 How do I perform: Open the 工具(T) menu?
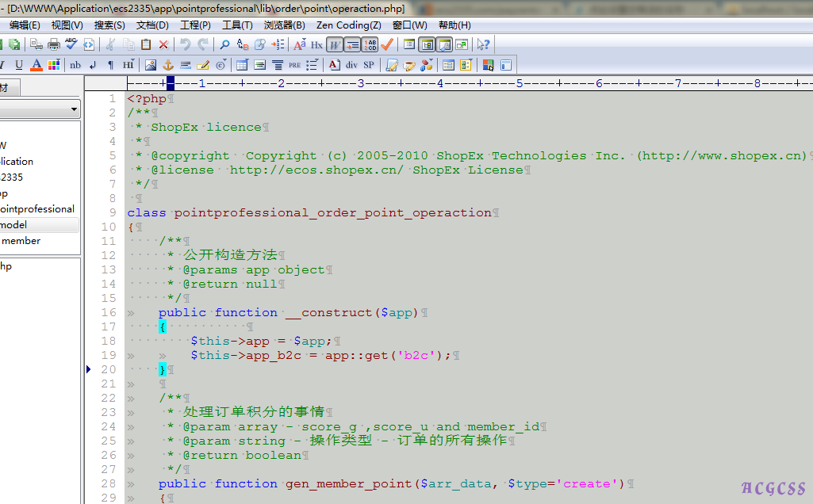(237, 25)
